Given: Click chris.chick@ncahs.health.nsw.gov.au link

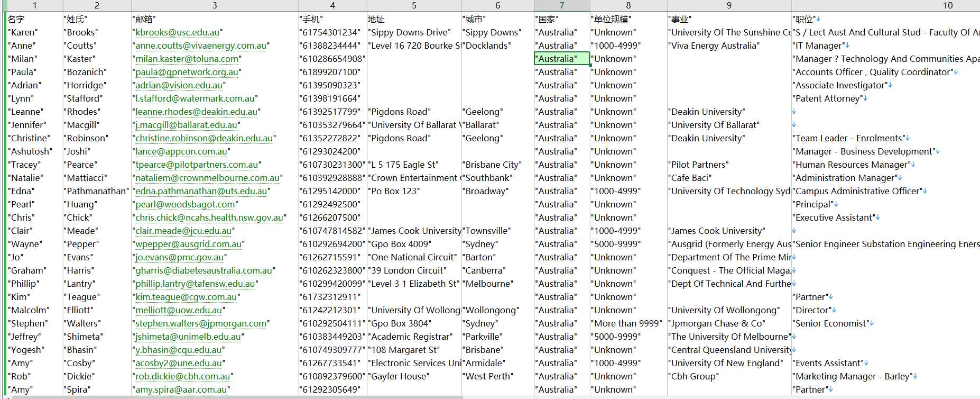Looking at the screenshot, I should pos(209,217).
